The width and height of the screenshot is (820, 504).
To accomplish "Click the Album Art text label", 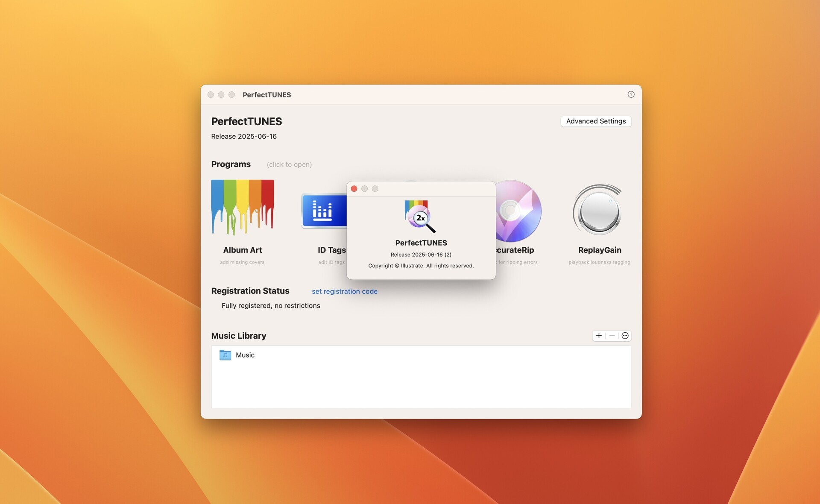I will pyautogui.click(x=242, y=250).
